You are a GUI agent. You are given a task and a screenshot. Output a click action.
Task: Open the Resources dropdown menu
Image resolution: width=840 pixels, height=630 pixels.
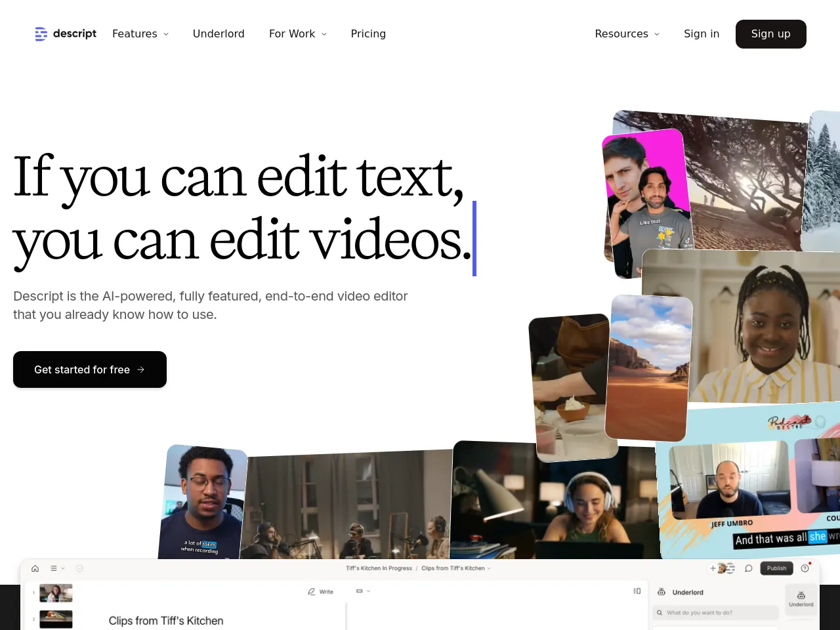click(627, 33)
